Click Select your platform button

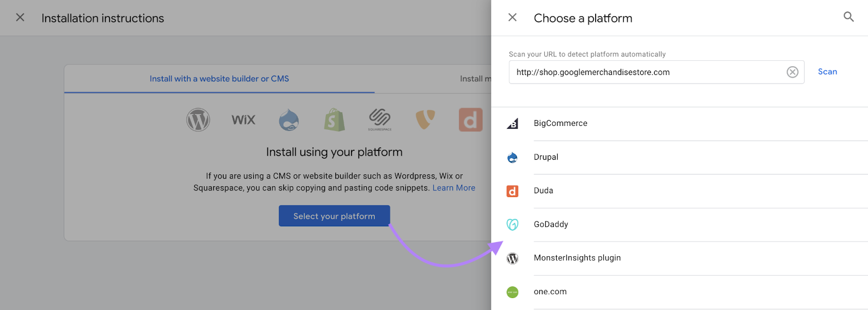click(x=334, y=216)
